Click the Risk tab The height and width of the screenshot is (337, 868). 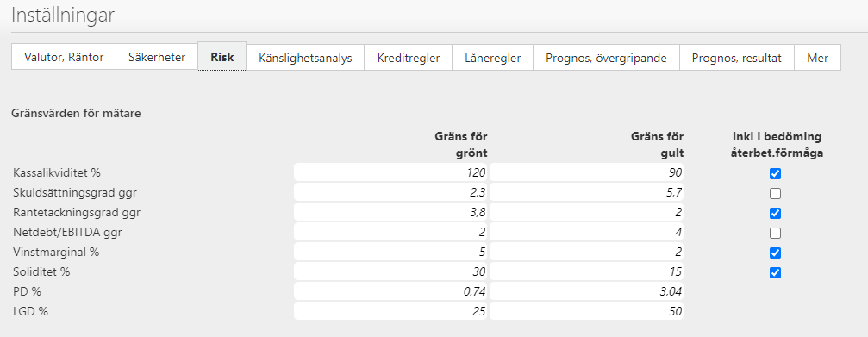pyautogui.click(x=222, y=56)
